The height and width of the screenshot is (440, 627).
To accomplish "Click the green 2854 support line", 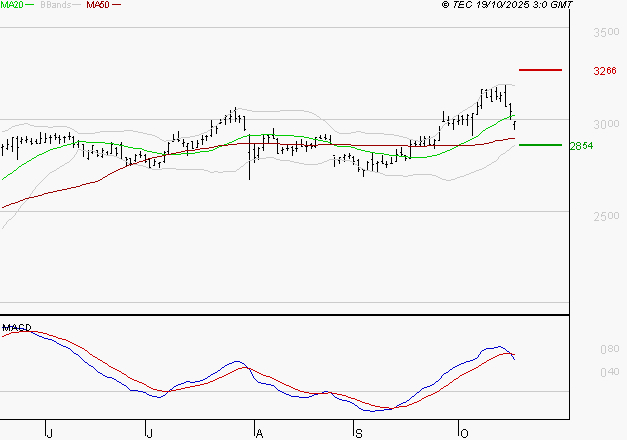I will pos(540,145).
